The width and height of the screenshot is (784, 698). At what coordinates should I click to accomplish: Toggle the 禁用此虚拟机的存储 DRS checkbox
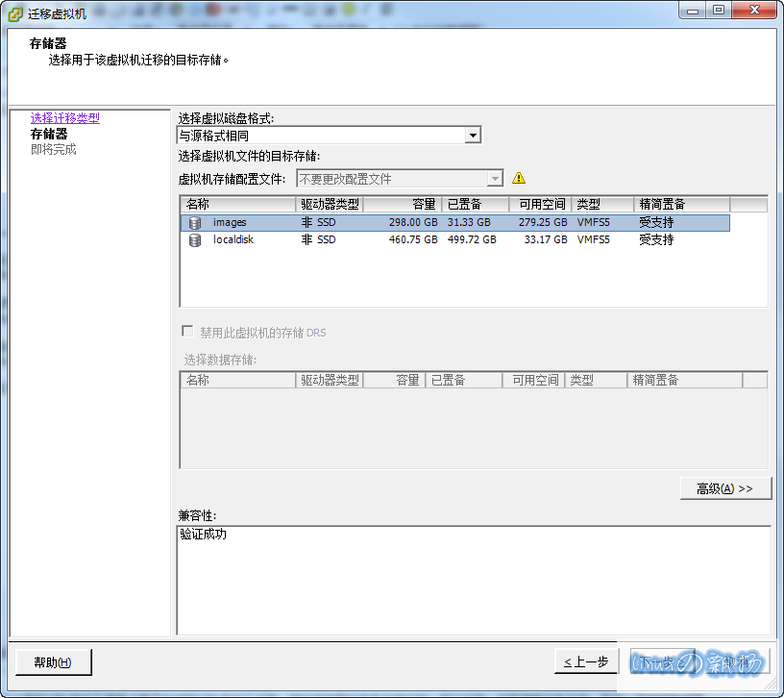point(187,333)
